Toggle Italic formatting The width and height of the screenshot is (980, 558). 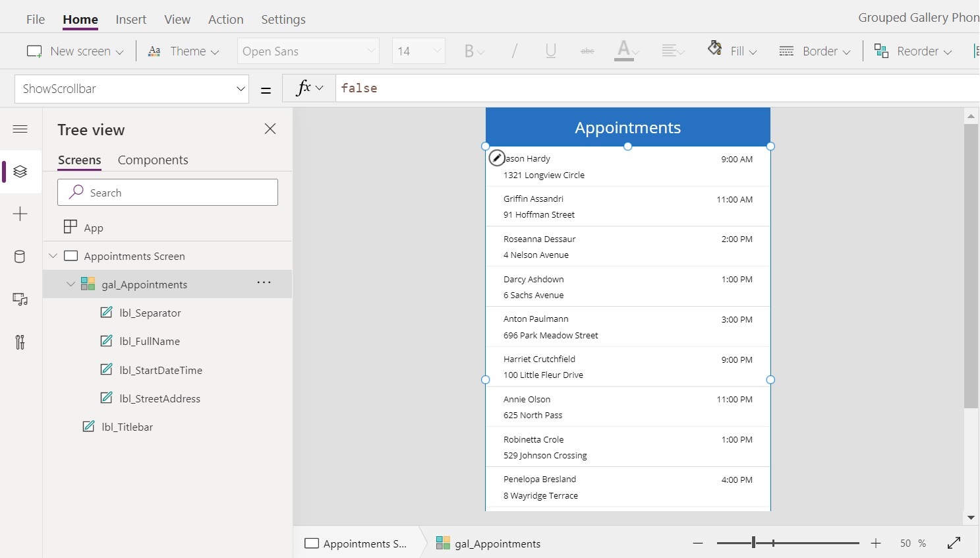[514, 51]
